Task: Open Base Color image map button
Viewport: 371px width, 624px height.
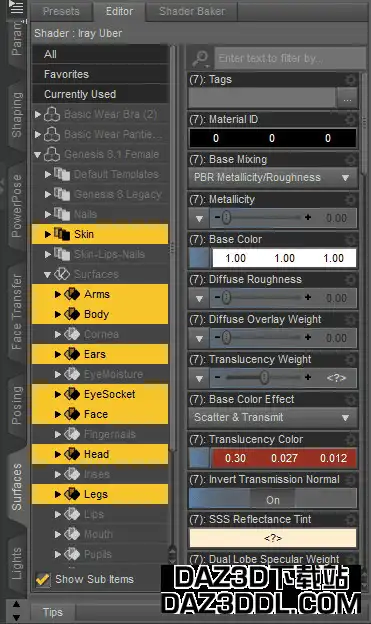Action: pyautogui.click(x=199, y=258)
